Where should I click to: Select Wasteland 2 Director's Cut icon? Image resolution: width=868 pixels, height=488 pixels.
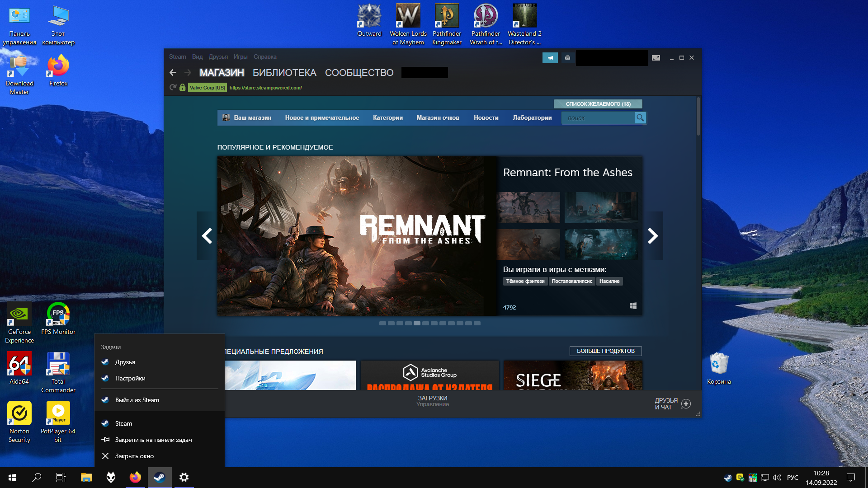click(x=524, y=24)
